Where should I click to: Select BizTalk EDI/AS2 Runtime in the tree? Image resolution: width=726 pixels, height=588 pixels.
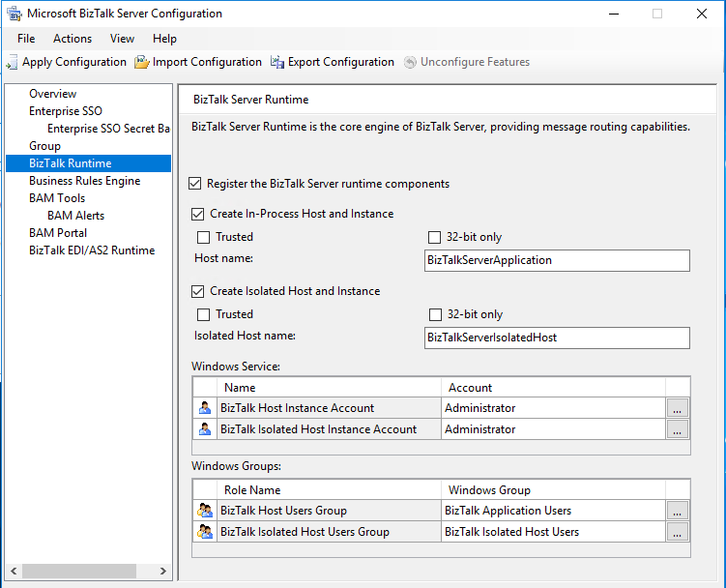coord(92,250)
